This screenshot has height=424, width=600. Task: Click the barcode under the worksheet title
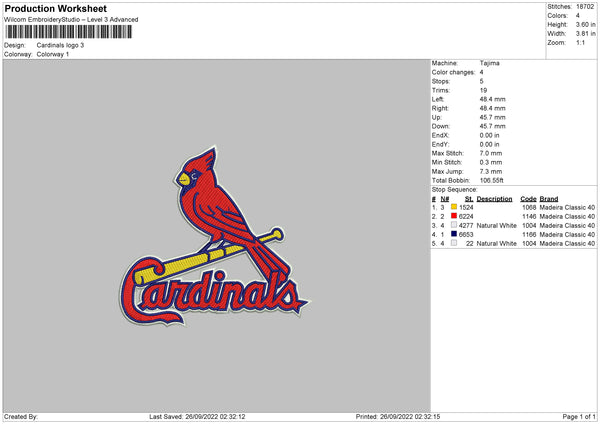click(69, 32)
